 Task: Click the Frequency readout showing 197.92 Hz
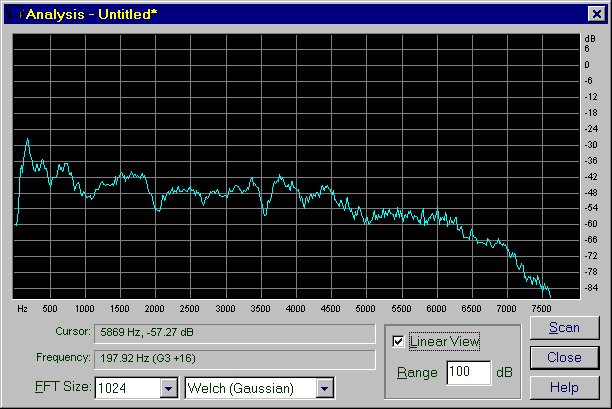234,357
